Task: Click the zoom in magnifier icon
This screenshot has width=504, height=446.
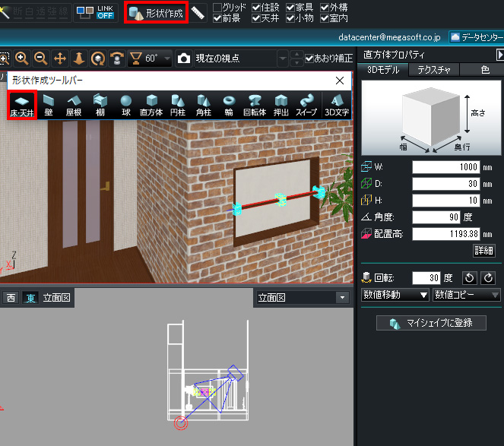Action: pos(22,59)
